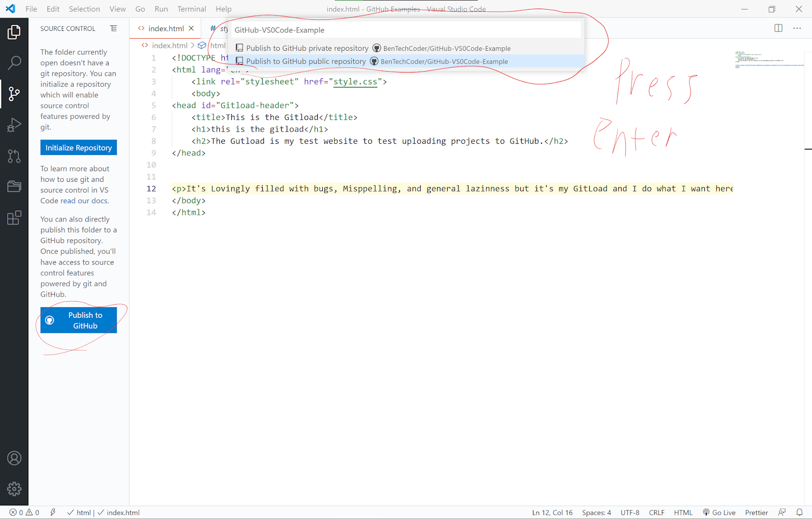Split the editor right

point(779,28)
